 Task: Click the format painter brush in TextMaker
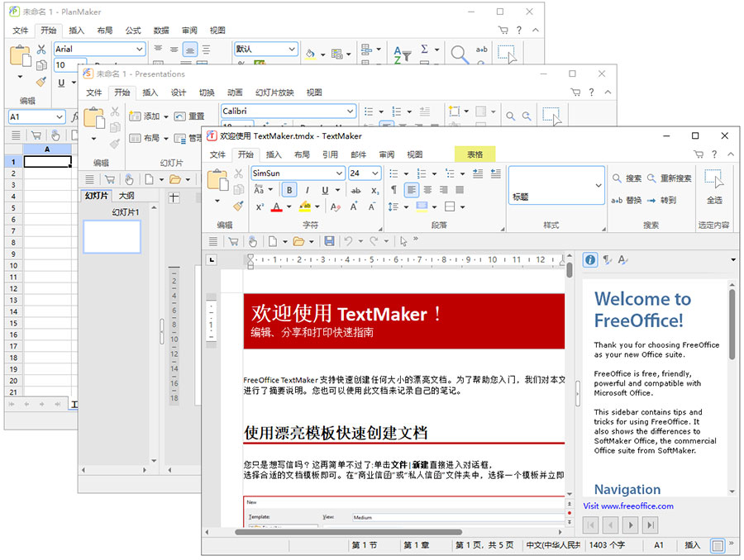coord(238,206)
